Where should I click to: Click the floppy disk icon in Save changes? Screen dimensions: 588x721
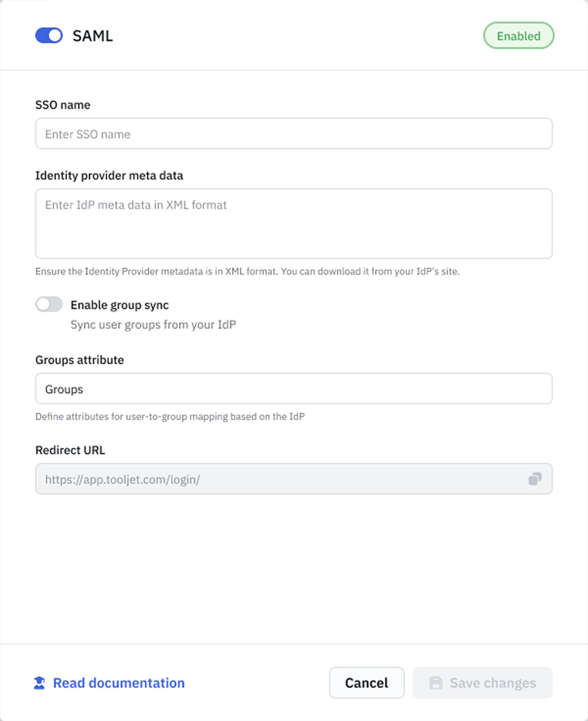(x=436, y=683)
